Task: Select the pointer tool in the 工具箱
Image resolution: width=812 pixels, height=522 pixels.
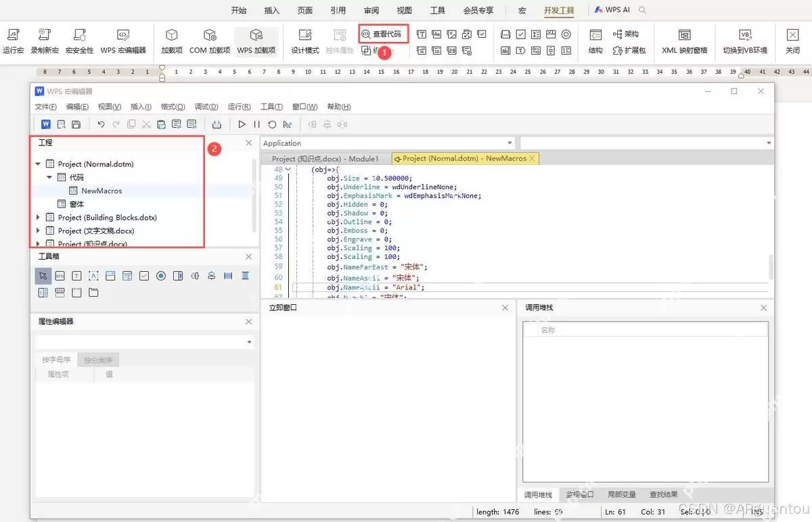Action: coord(43,276)
